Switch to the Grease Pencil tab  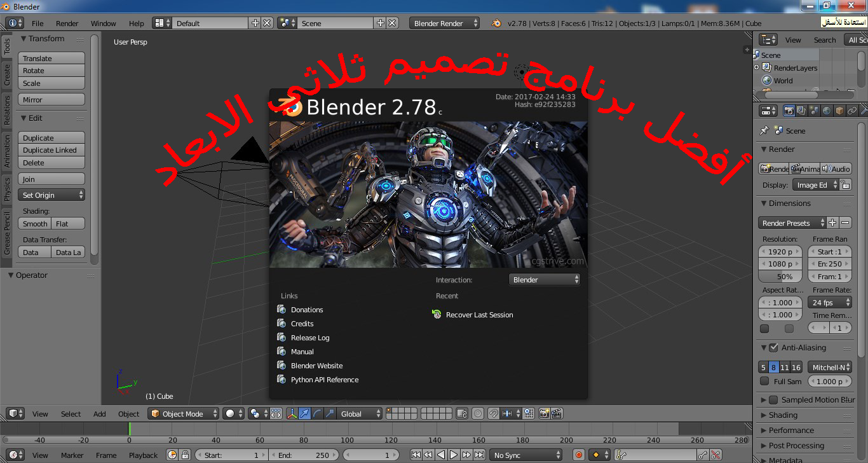(7, 233)
